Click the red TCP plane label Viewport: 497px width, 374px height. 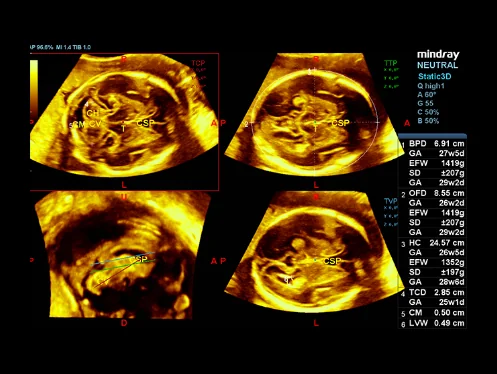tap(198, 63)
